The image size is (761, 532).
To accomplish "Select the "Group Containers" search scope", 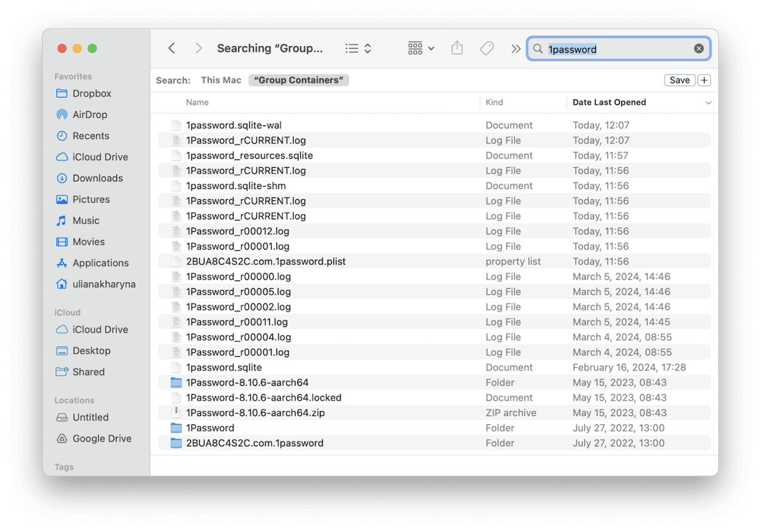I will pos(299,80).
